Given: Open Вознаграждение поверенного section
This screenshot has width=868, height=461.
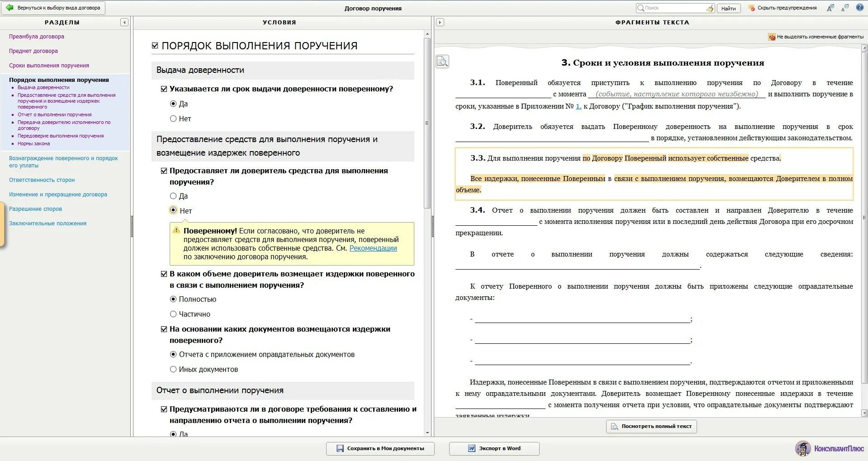Looking at the screenshot, I should 63,162.
